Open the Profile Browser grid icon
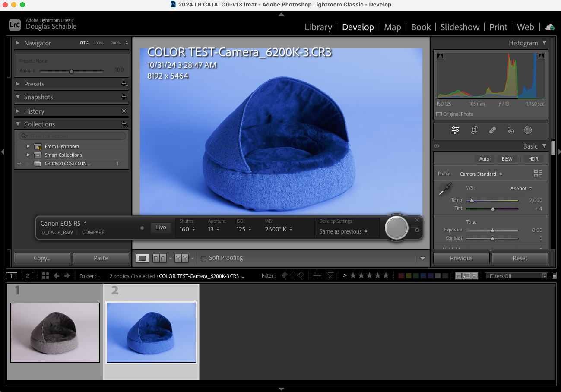The width and height of the screenshot is (561, 392). tap(538, 173)
